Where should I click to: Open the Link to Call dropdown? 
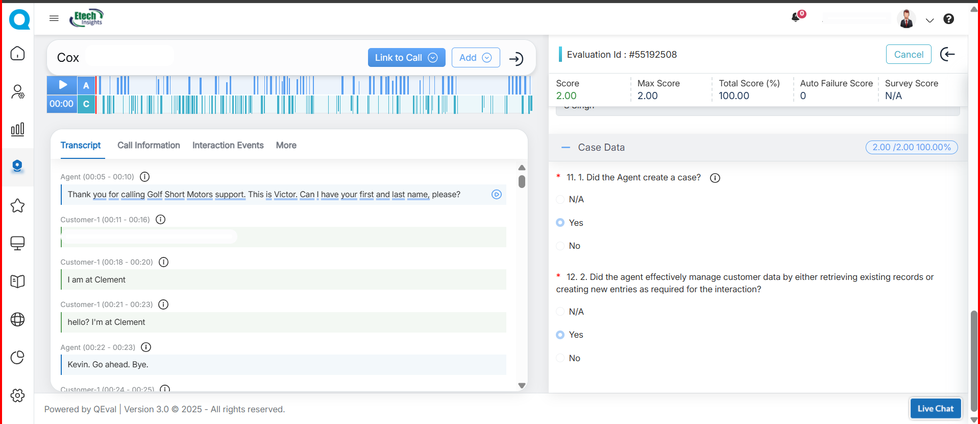point(406,58)
